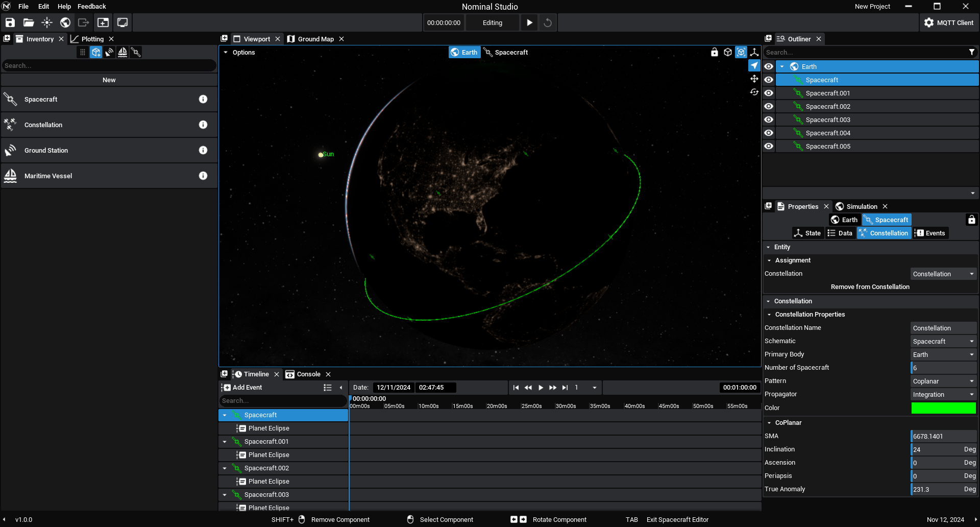Click Remove from Constellation button
980x527 pixels.
coord(870,286)
